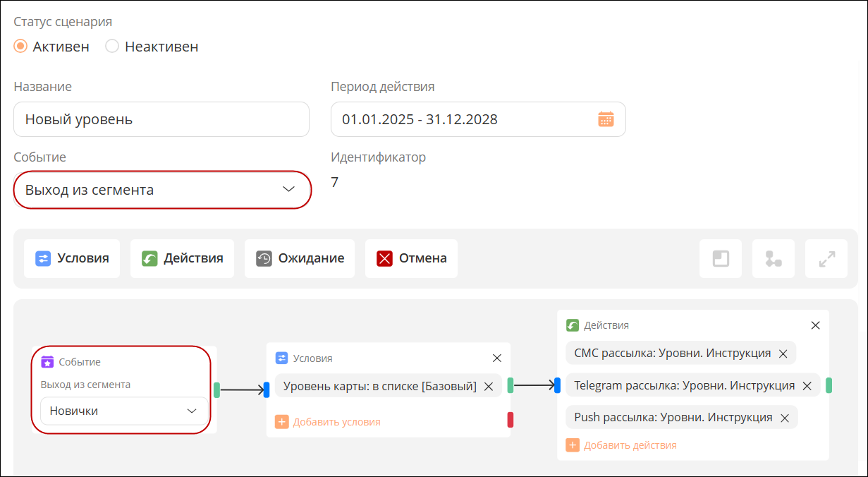Image resolution: width=868 pixels, height=477 pixels.
Task: Click the Условия node header icon
Action: coord(281,358)
